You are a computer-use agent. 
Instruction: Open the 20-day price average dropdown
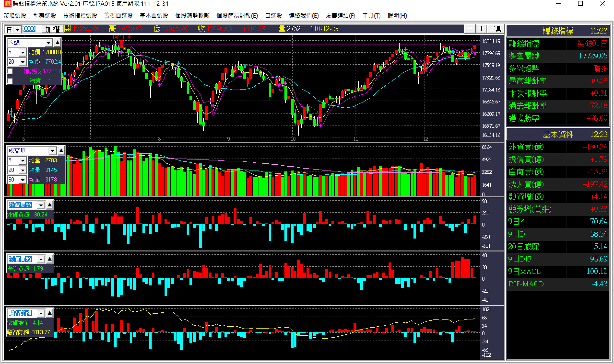pyautogui.click(x=23, y=62)
